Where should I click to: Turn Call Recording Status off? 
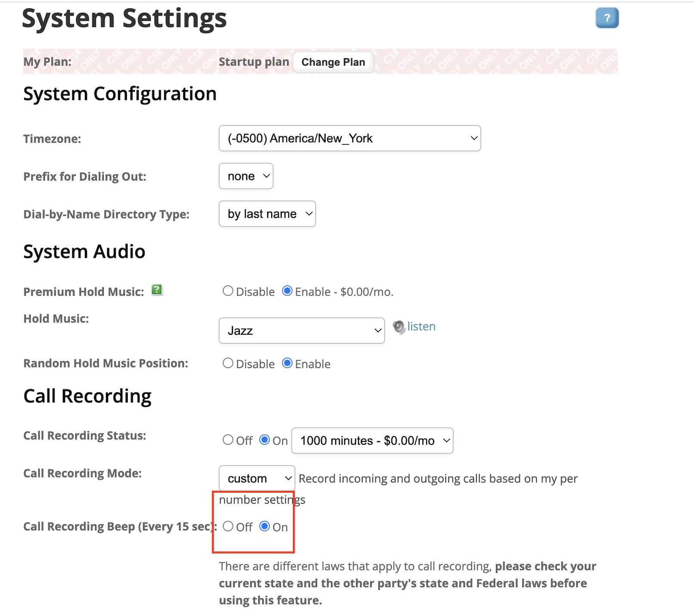click(228, 439)
